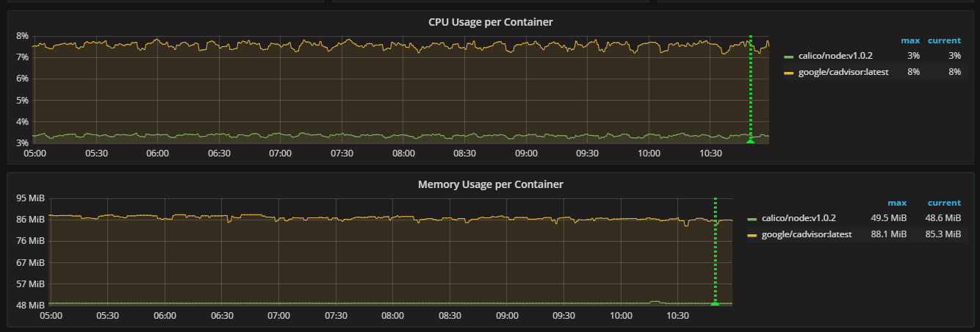Click the 07:00 time label on CPU chart
Viewport: 980px width, 332px height.
click(280, 154)
